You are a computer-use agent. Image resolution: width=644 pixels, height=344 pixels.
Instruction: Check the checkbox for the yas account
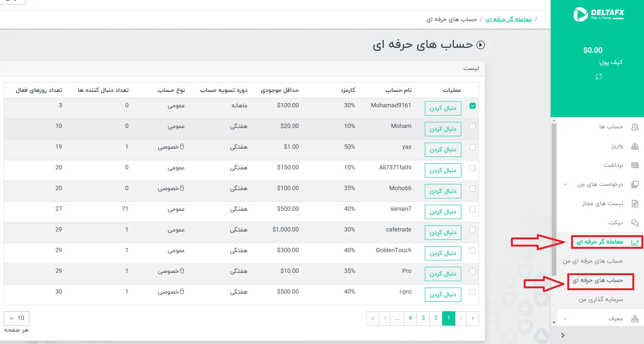click(x=473, y=148)
